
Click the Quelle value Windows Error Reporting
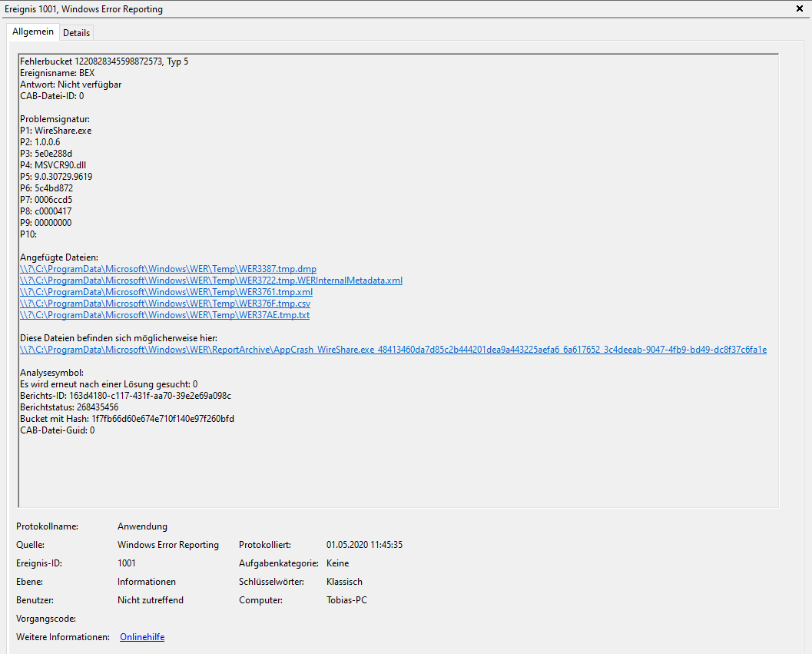tap(167, 545)
